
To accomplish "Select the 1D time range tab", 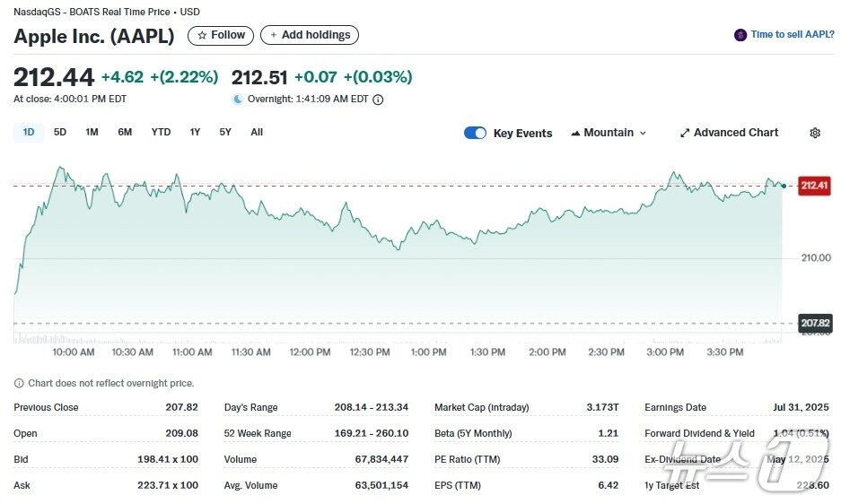I will pyautogui.click(x=29, y=133).
